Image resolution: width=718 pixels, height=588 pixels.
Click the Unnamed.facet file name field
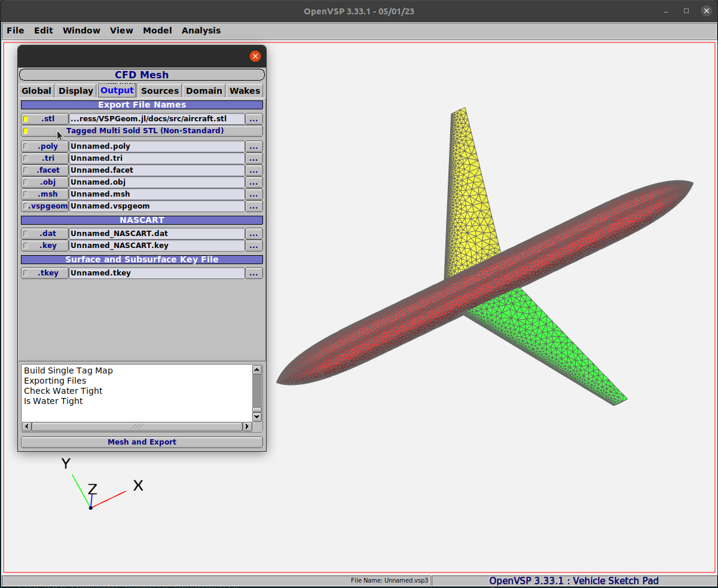tap(157, 170)
